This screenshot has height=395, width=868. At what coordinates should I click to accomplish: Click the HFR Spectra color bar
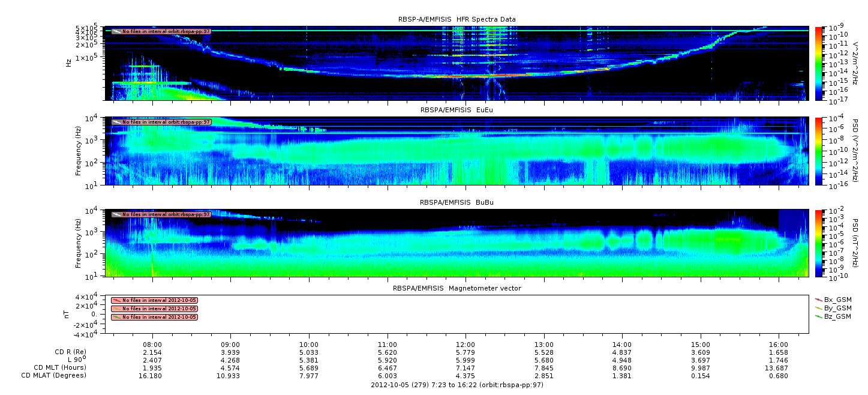[819, 63]
